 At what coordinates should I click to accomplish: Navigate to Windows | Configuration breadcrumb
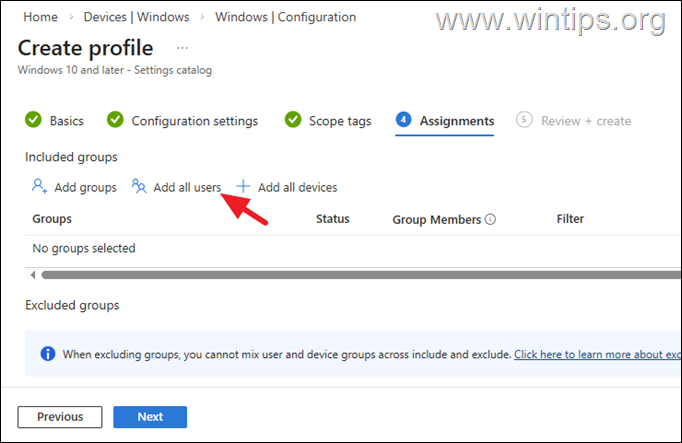point(285,17)
